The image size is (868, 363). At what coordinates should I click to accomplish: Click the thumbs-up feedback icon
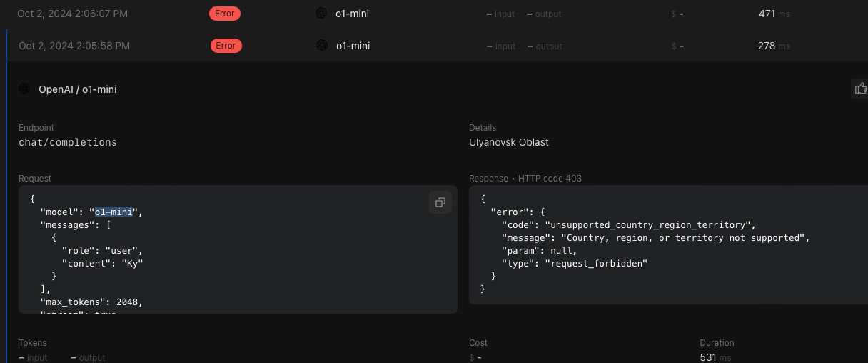pos(860,89)
